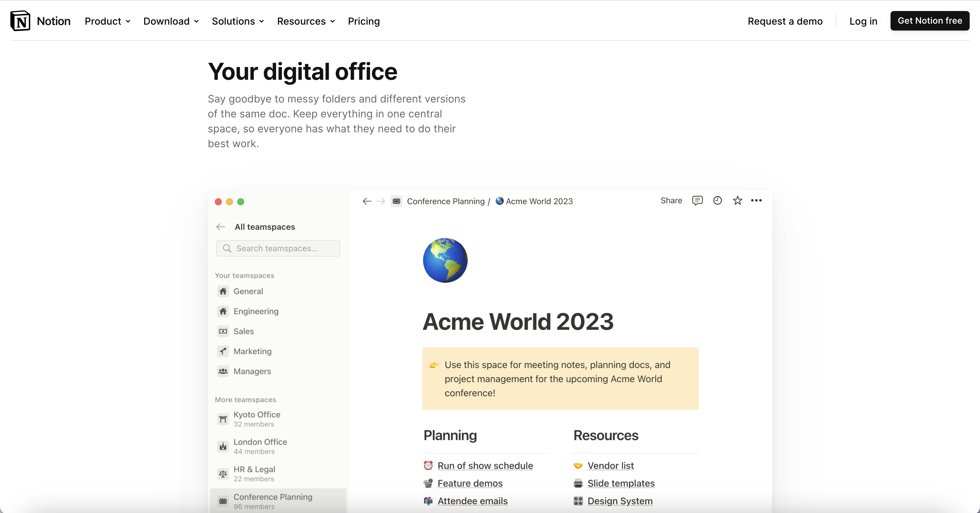The image size is (980, 513).
Task: Open the Resources dropdown menu
Action: pyautogui.click(x=306, y=21)
